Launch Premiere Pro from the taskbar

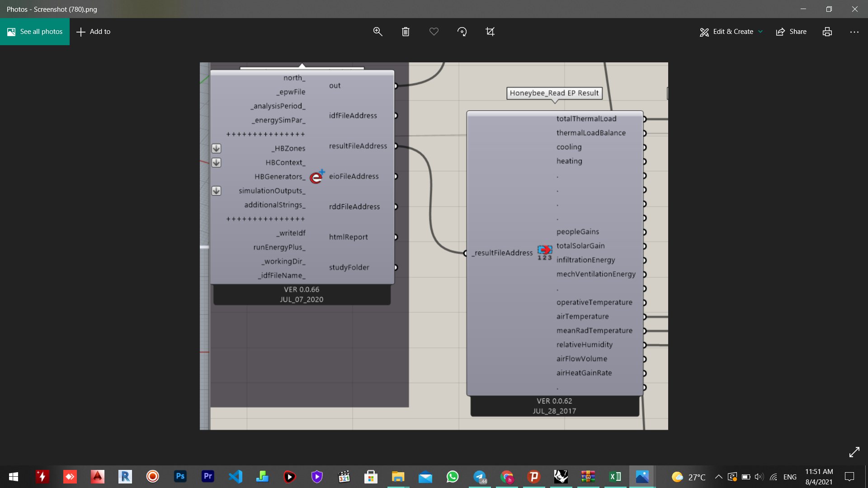[208, 476]
